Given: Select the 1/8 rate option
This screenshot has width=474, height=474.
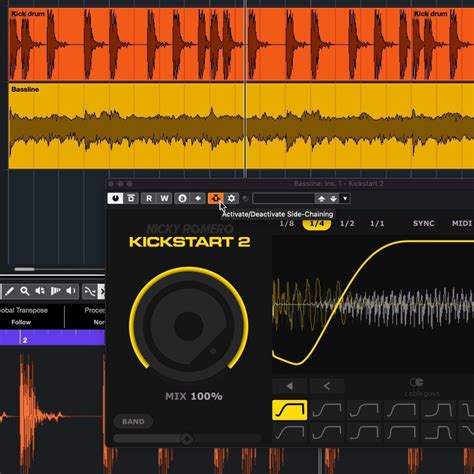Looking at the screenshot, I should coord(287,223).
